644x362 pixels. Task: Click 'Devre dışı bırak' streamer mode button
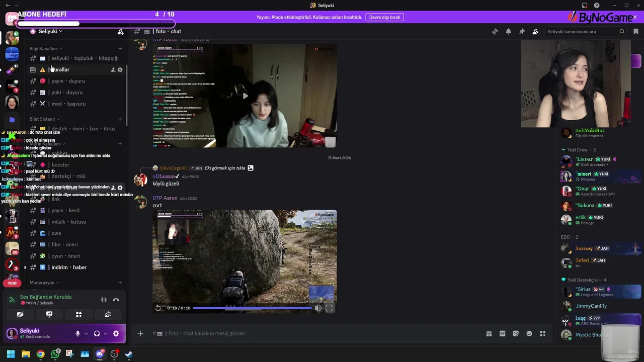tap(385, 17)
